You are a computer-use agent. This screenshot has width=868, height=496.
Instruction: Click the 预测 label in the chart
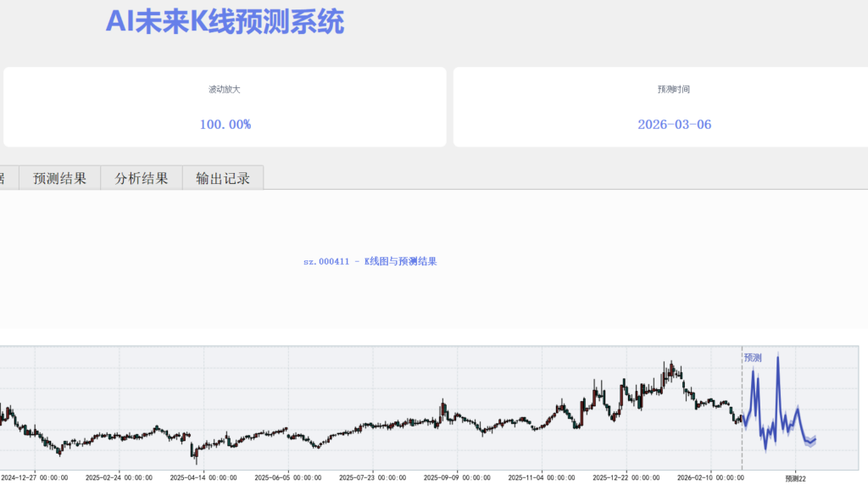(753, 358)
